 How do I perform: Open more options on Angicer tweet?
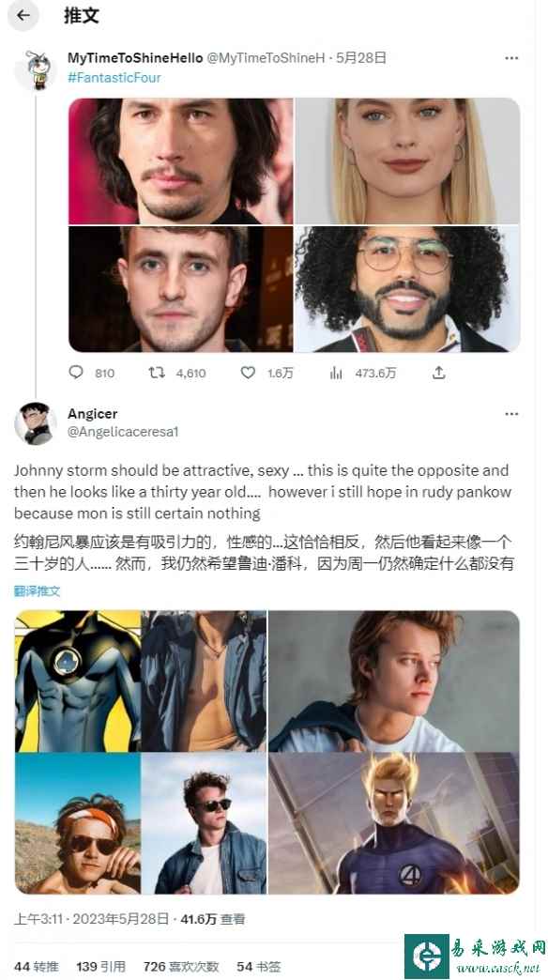[511, 414]
